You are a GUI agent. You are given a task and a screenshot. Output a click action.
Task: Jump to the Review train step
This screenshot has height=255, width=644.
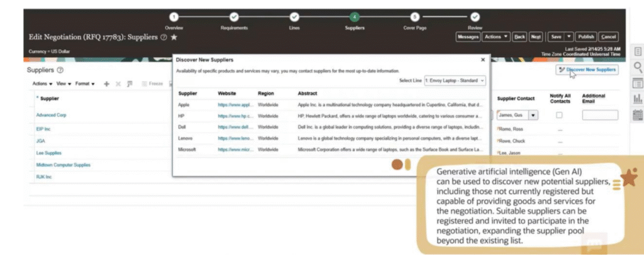[x=475, y=17]
